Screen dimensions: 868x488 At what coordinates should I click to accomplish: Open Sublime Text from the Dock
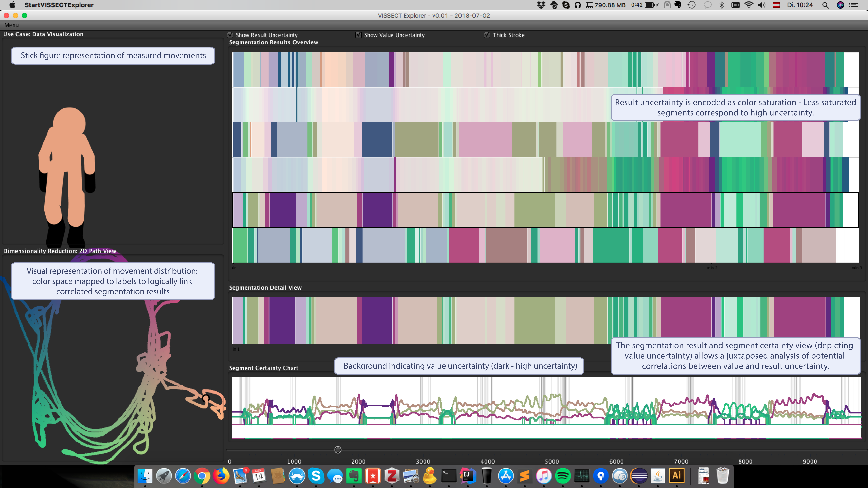(x=525, y=476)
